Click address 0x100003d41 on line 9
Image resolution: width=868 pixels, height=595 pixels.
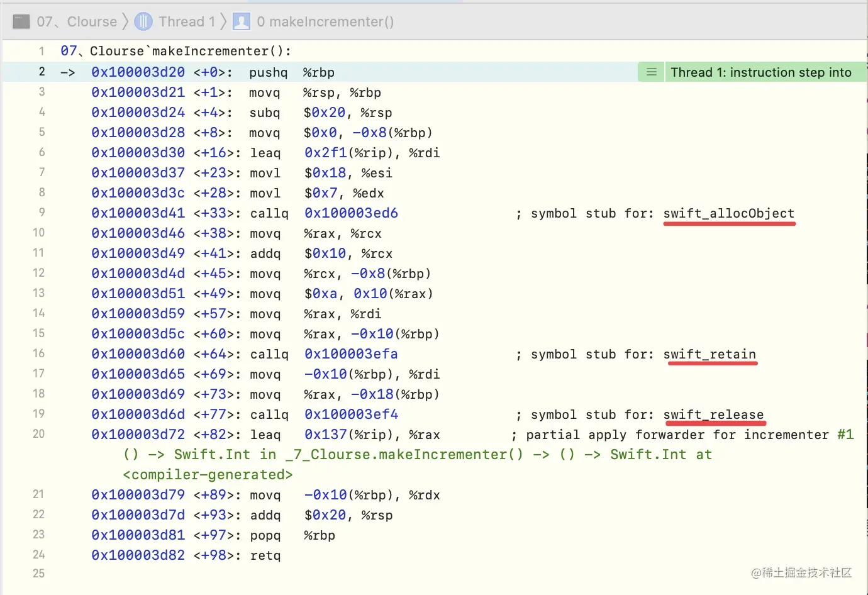(138, 213)
